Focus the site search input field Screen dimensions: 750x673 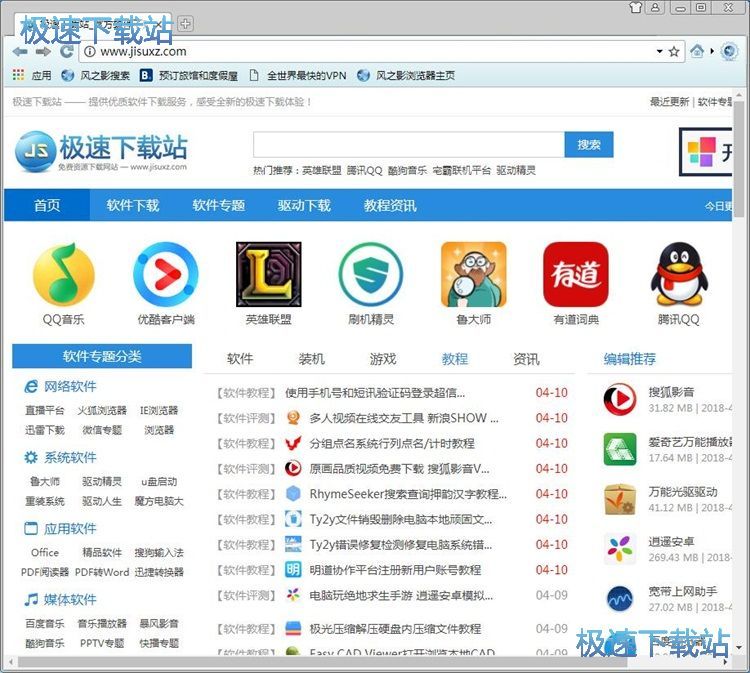409,144
